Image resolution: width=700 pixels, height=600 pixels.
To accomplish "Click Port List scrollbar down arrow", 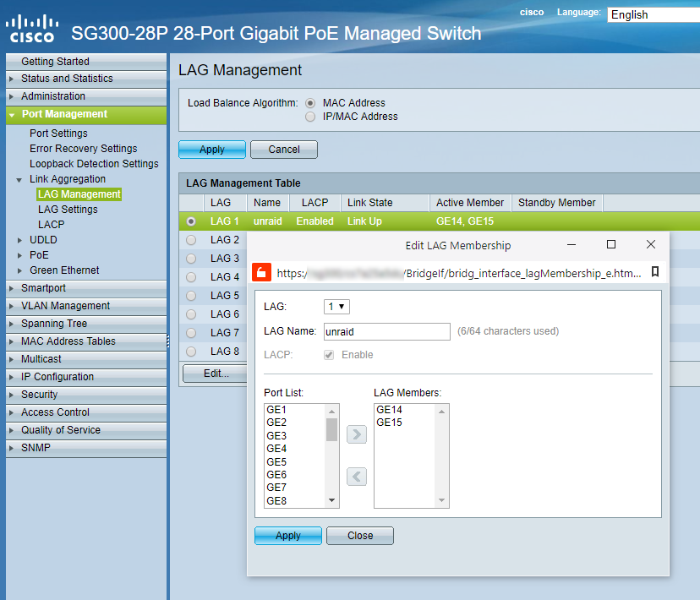I will tap(331, 500).
